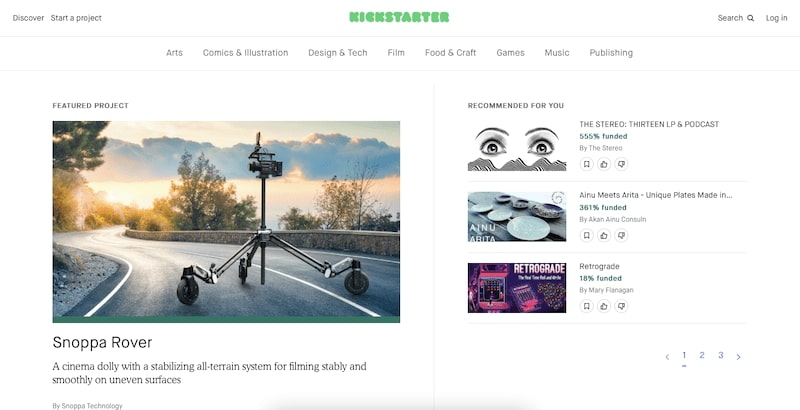The height and width of the screenshot is (410, 800).
Task: Click the 'RECOMMENDED FOR YOU' heading
Action: click(x=516, y=106)
